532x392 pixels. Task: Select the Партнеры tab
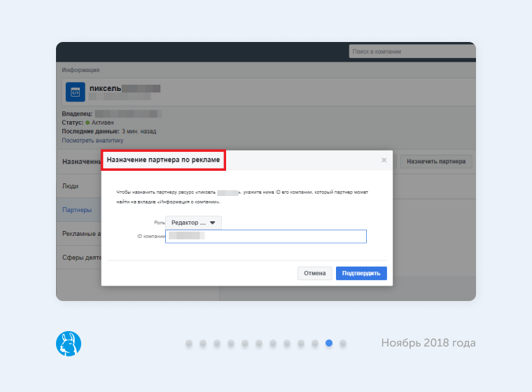[76, 210]
